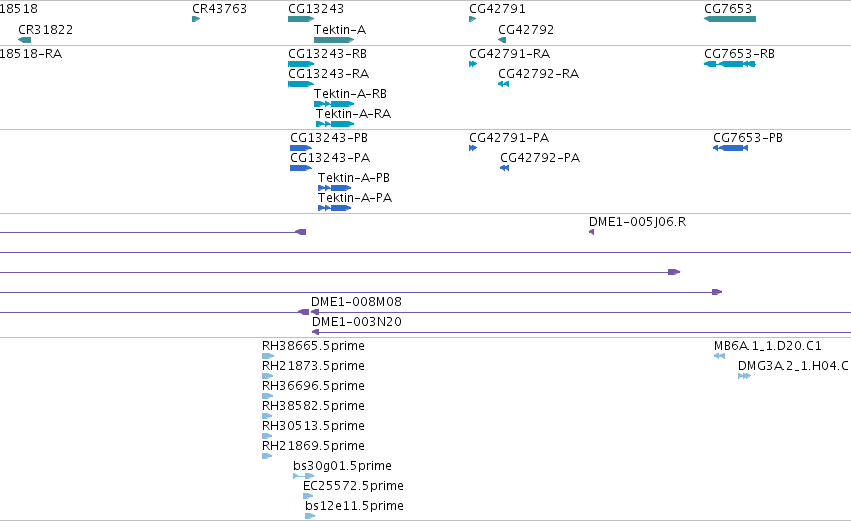Click the DME1-008M08 arrowhead glyph
Image resolution: width=851 pixels, height=521 pixels.
[x=315, y=312]
